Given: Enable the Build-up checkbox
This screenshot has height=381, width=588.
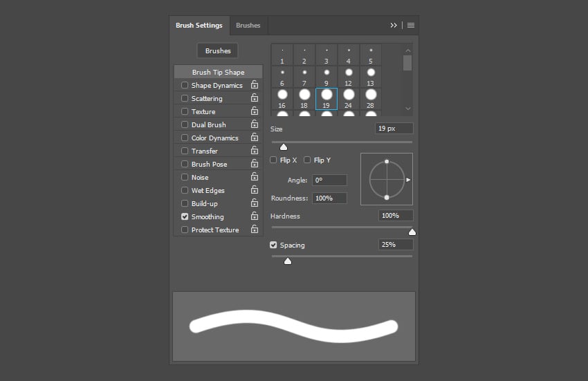Looking at the screenshot, I should (185, 203).
